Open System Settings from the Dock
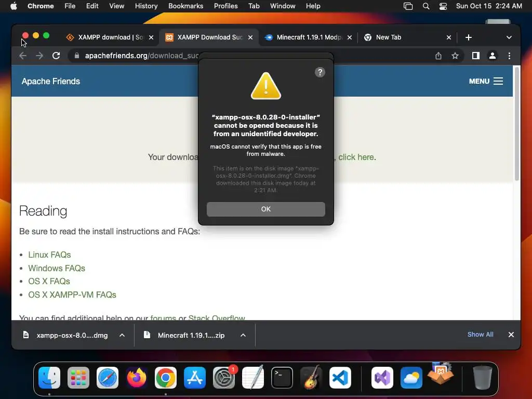 click(x=224, y=378)
